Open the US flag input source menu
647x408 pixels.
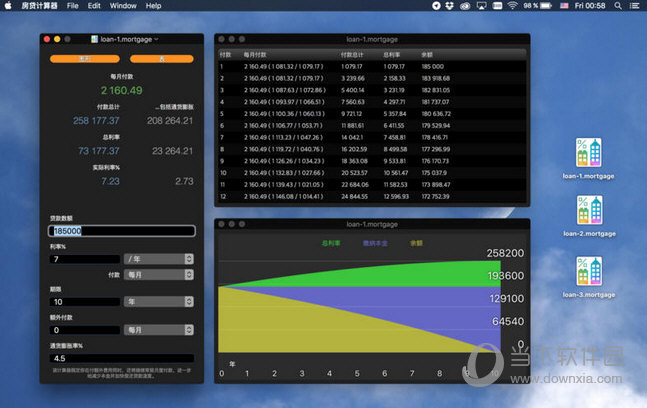tap(564, 6)
